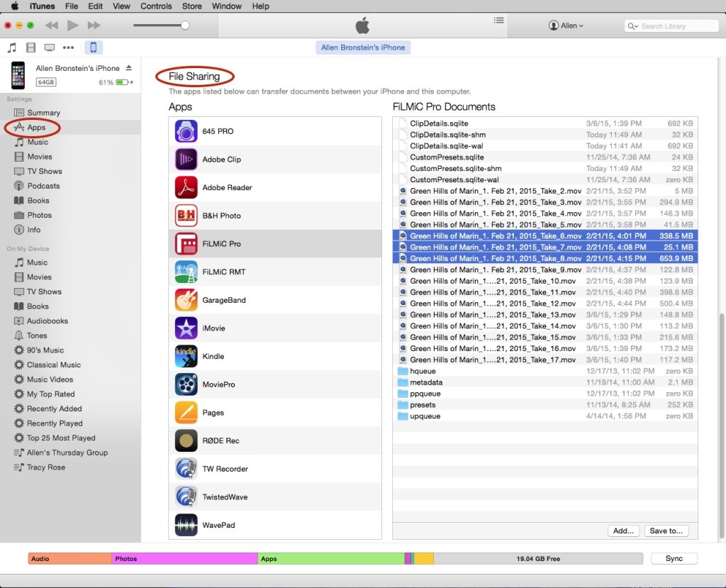
Task: Select the iMovie app icon
Action: (186, 328)
